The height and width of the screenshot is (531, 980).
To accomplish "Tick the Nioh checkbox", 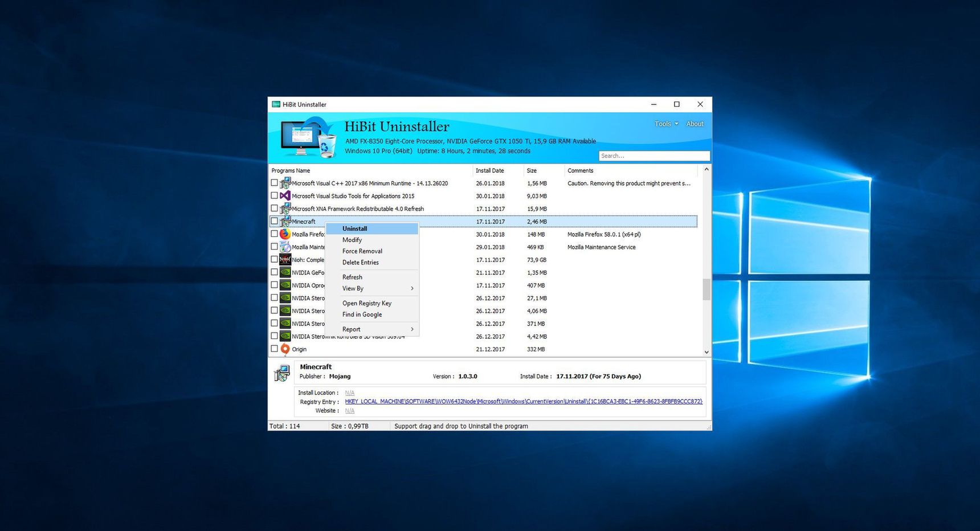I will pos(274,259).
